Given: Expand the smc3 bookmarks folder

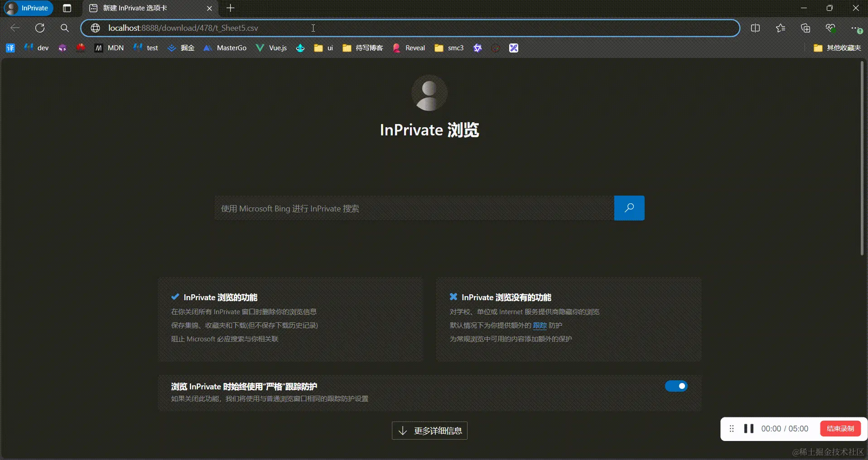Looking at the screenshot, I should tap(449, 48).
